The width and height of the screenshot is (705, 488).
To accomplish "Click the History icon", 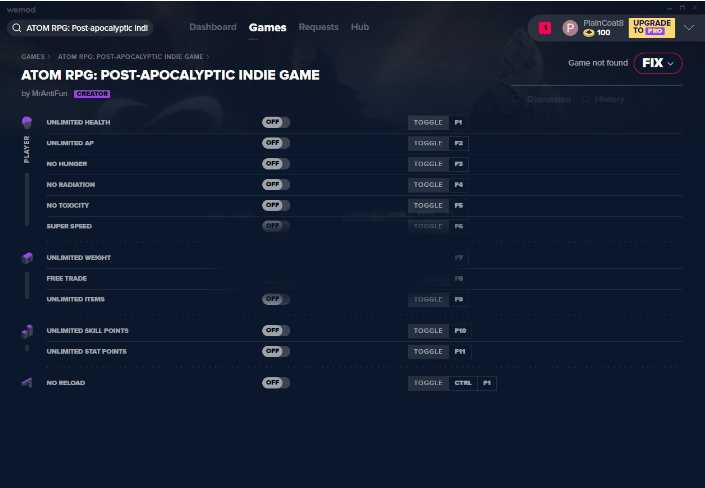I will [586, 99].
